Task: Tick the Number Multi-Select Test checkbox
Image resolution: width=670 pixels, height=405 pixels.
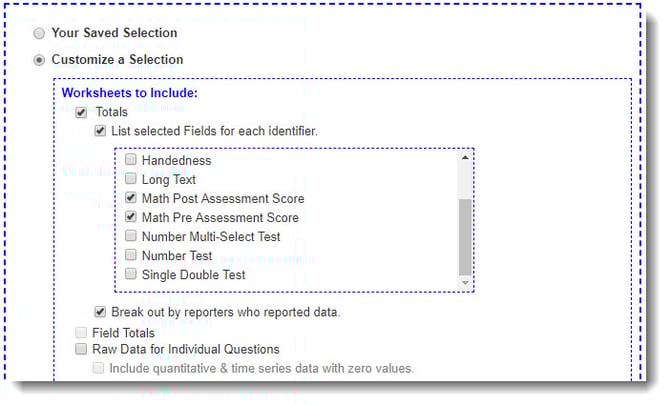Action: click(131, 237)
